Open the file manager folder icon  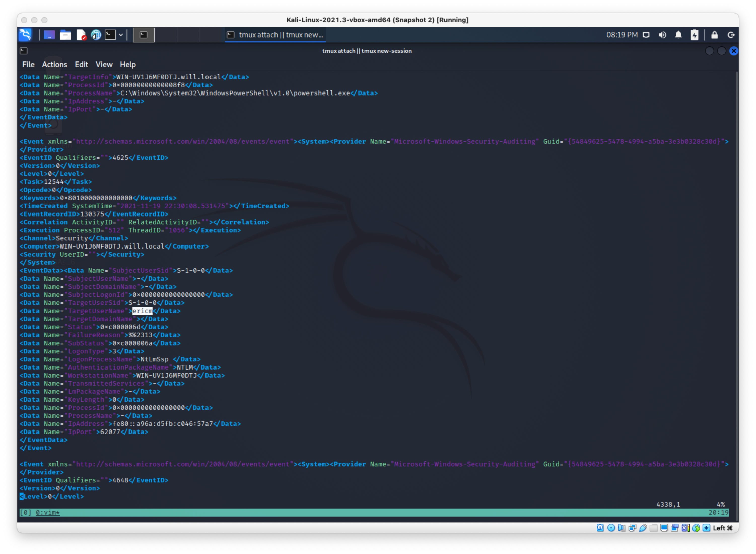click(65, 35)
